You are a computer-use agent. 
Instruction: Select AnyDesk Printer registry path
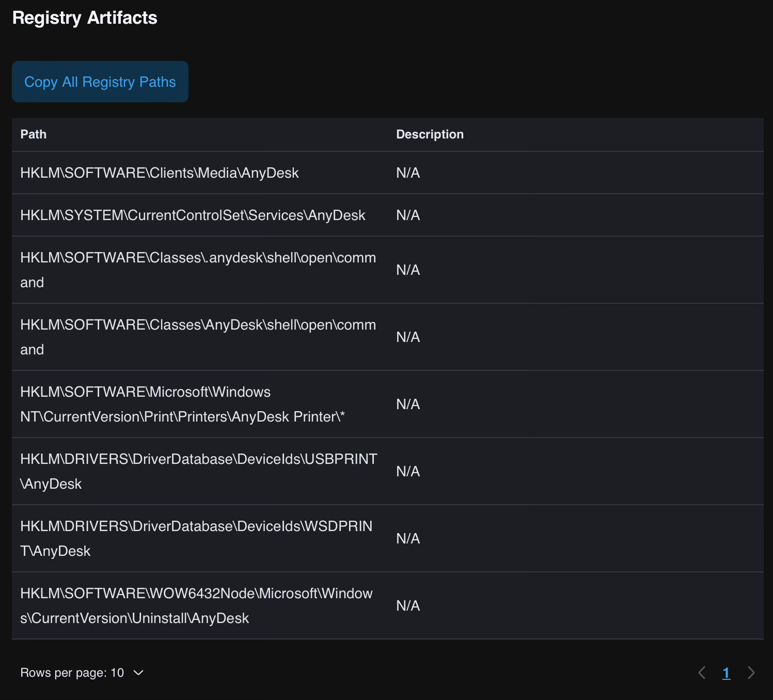click(183, 404)
